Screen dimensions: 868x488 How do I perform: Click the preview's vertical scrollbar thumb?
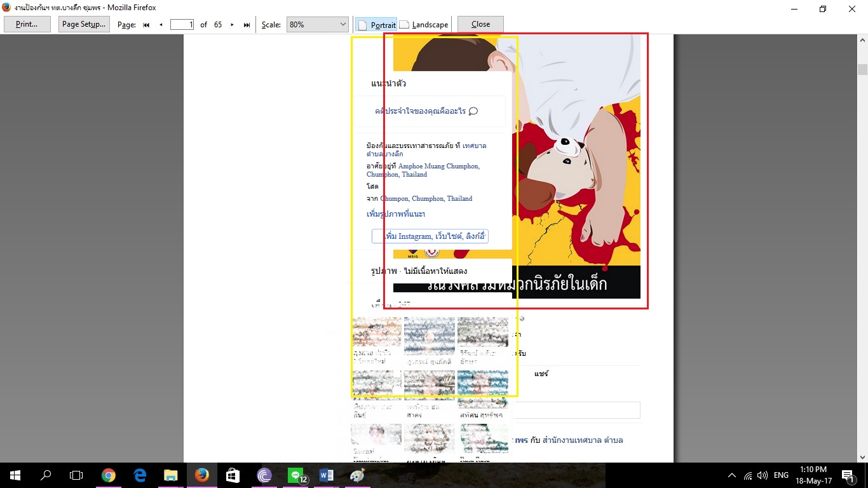click(862, 70)
